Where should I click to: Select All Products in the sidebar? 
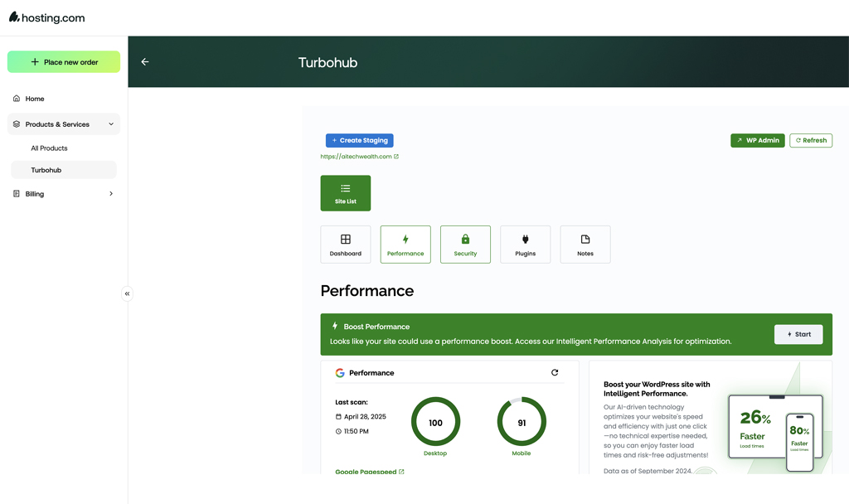[x=49, y=148]
